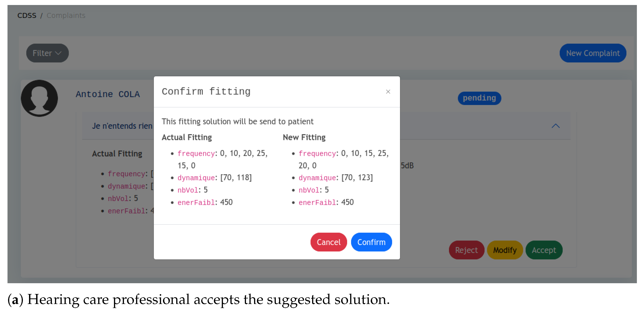
Task: Cancel the fitting confirmation
Action: (328, 242)
